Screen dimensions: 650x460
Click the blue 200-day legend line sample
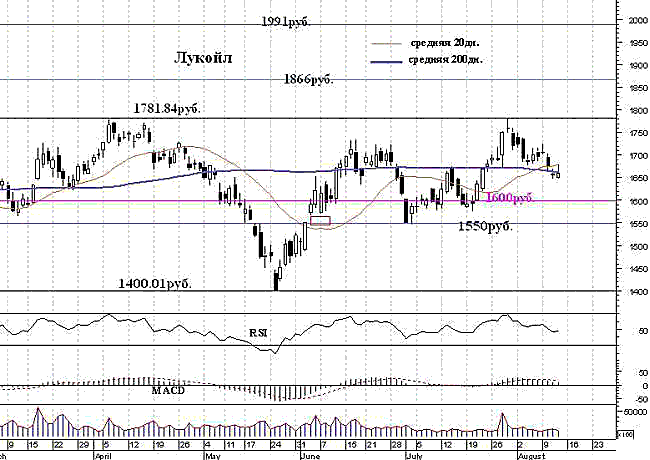(x=386, y=62)
